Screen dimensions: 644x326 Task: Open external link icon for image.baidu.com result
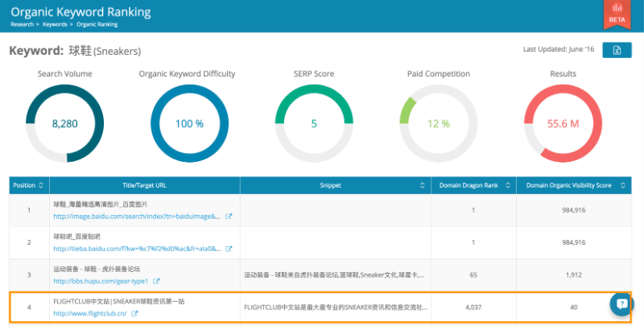tap(229, 217)
